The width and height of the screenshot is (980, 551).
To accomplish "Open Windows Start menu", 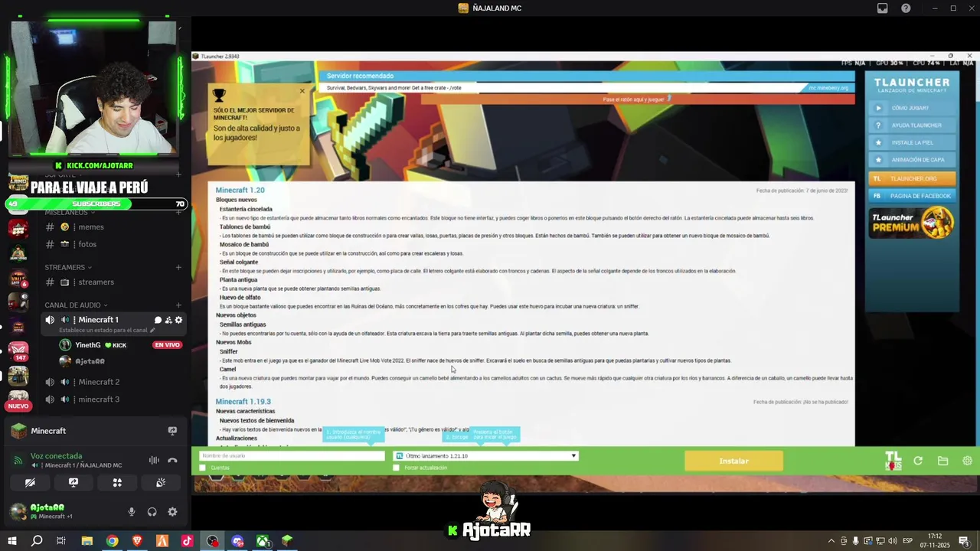I will tap(12, 541).
